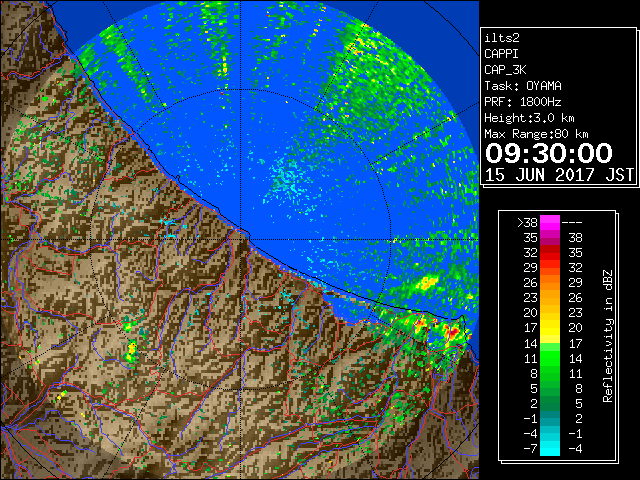This screenshot has width=640, height=480.
Task: Click the '>38' legend scale label
Action: pos(527,223)
